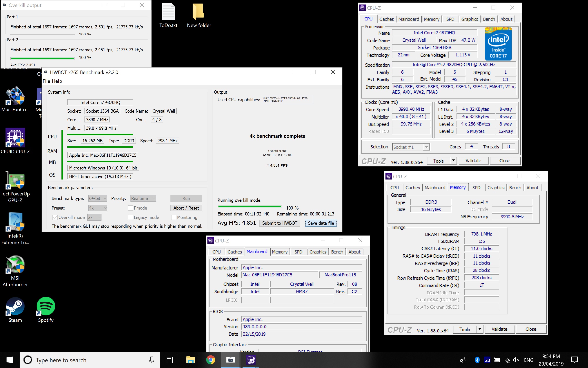Expand Tools arrow in top CPU-Z window
This screenshot has width=588, height=368.
coord(453,161)
